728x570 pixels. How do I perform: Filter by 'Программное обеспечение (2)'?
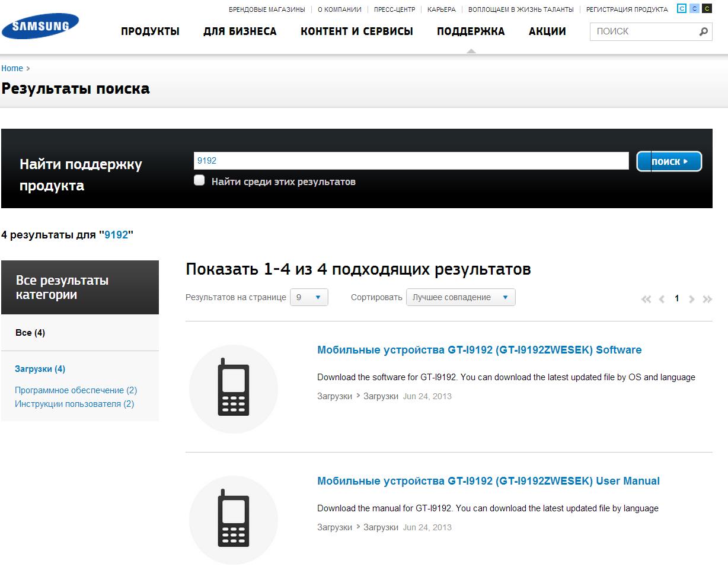coord(76,390)
